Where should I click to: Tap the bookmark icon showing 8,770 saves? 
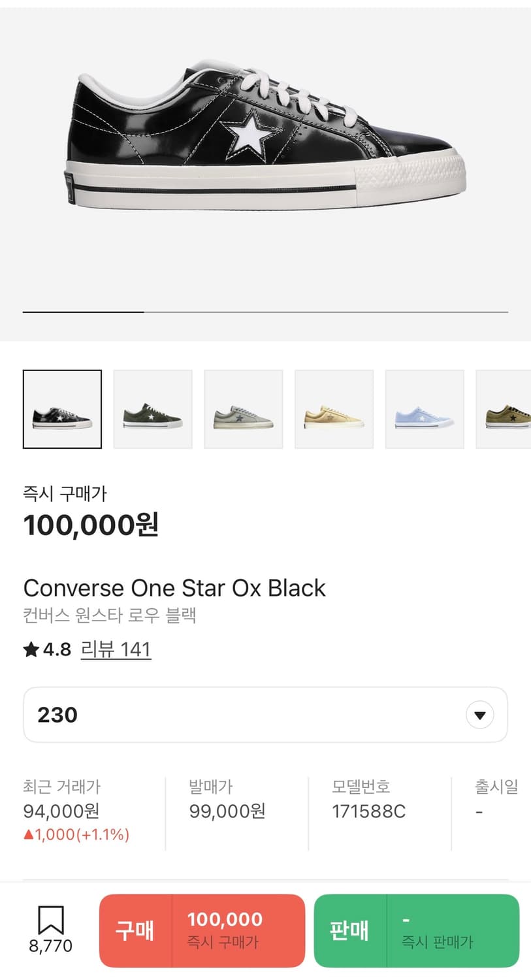click(50, 921)
